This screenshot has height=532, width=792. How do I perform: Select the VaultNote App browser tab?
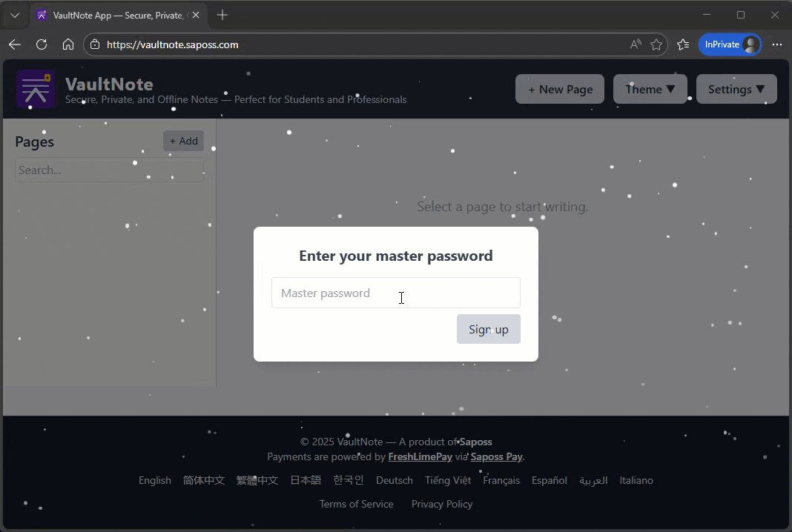[x=119, y=15]
